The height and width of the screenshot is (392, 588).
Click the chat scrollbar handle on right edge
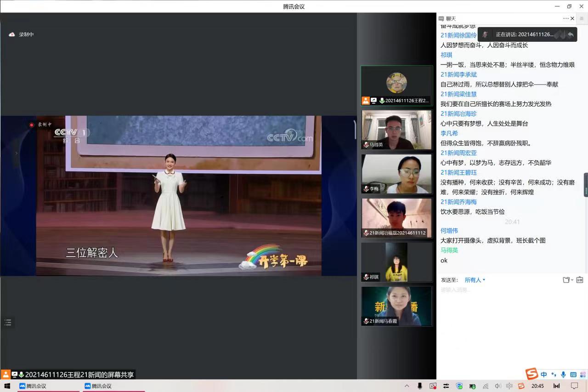point(586,185)
